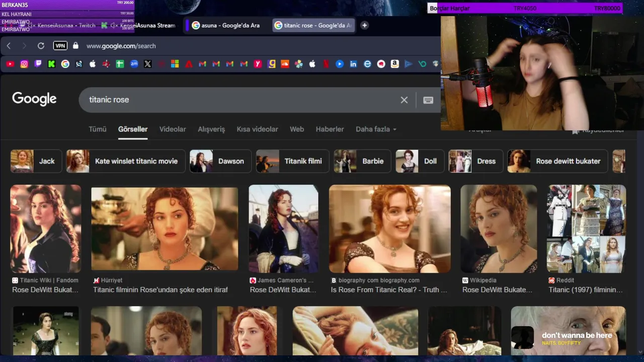Switch to the Haberler tab
Viewport: 644px width, 362px height.
point(330,129)
